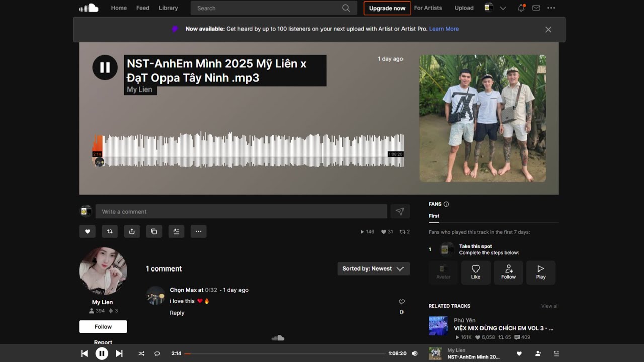Jump to the 0:32 comment timestamp
Image resolution: width=644 pixels, height=362 pixels.
pyautogui.click(x=211, y=290)
